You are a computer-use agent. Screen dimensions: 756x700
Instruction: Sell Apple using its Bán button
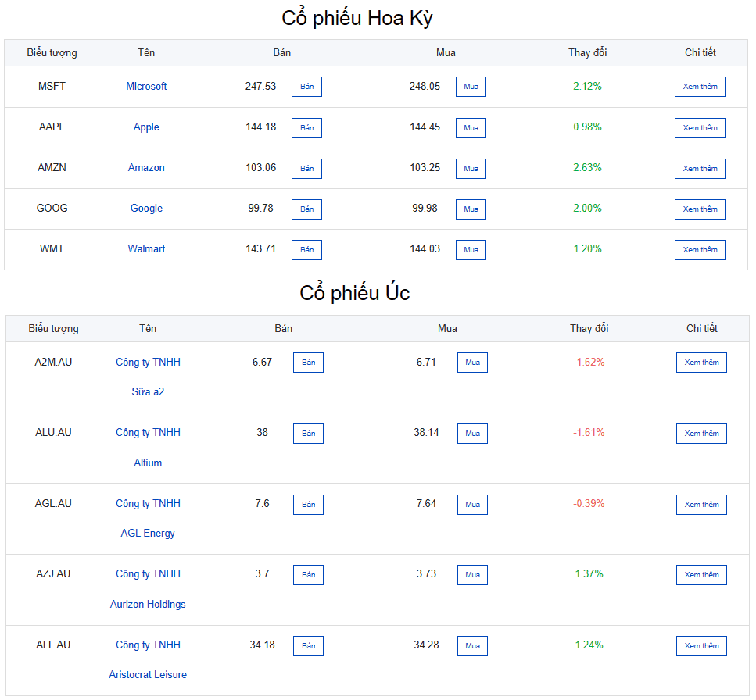(306, 128)
